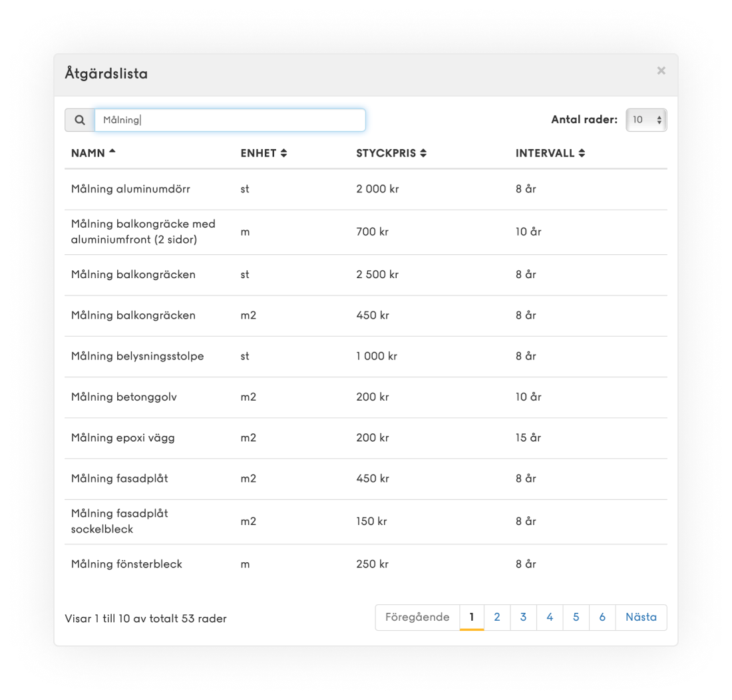Open the Antal rader dropdown

point(645,120)
